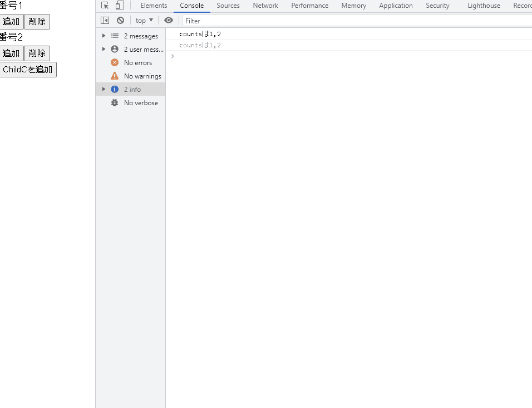This screenshot has height=408, width=532.
Task: Activate the inspect element picker icon
Action: pyautogui.click(x=105, y=6)
